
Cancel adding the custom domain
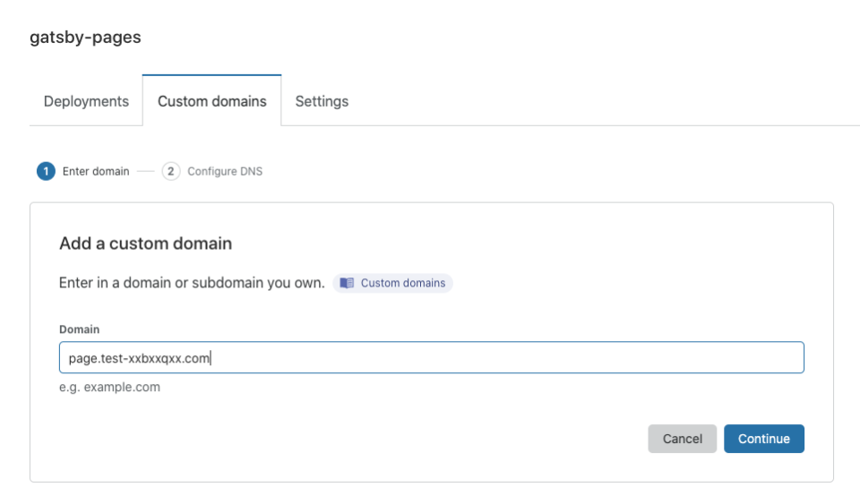point(682,439)
